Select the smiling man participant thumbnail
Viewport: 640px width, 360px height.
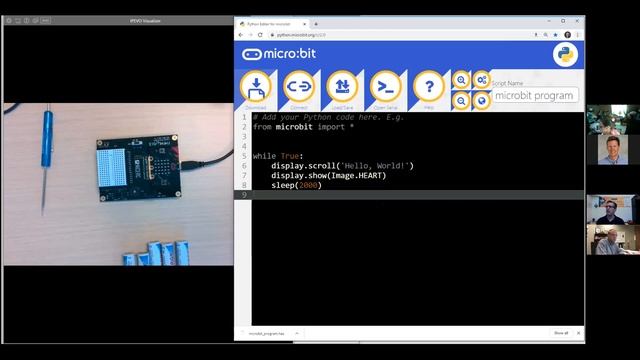613,150
